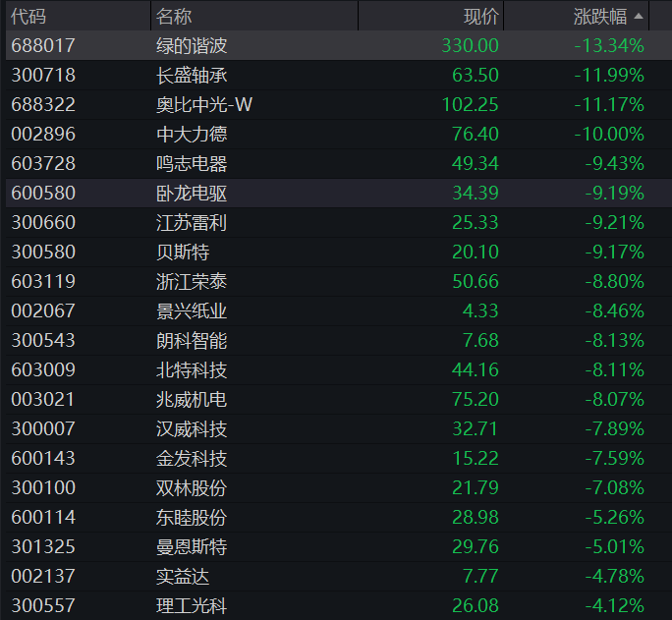The width and height of the screenshot is (672, 620).
Task: Select stock code 300007
Action: pos(43,429)
